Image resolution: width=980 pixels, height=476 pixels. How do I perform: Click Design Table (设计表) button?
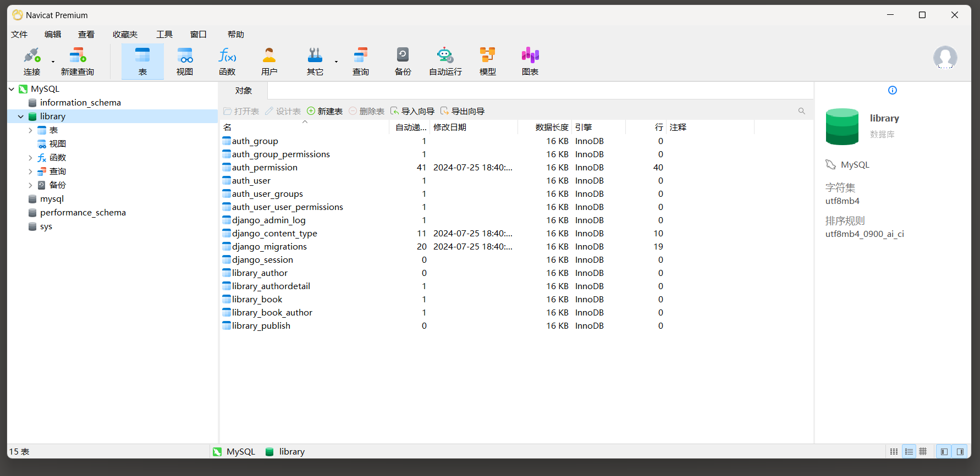pos(283,111)
